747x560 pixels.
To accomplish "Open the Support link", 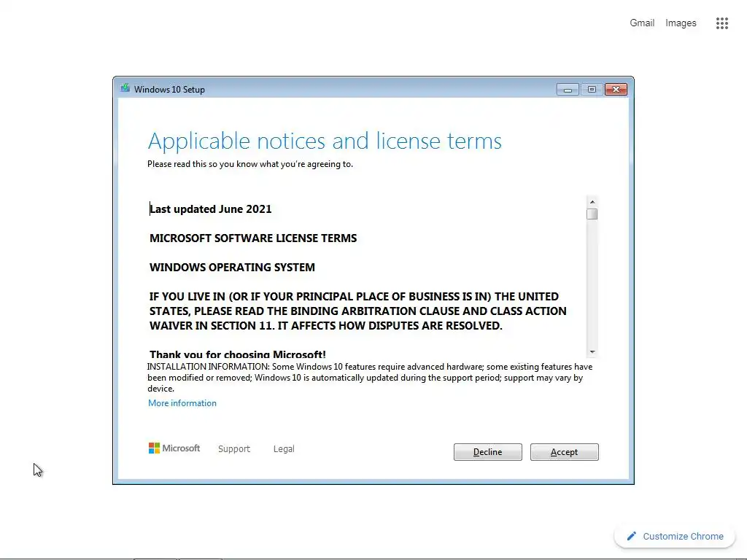I will (234, 448).
